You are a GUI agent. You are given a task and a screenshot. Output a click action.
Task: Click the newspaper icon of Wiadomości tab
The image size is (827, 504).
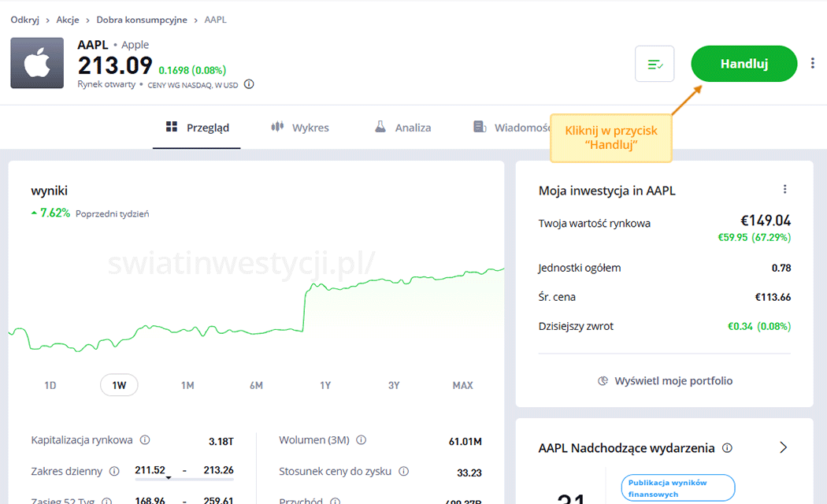pyautogui.click(x=480, y=127)
